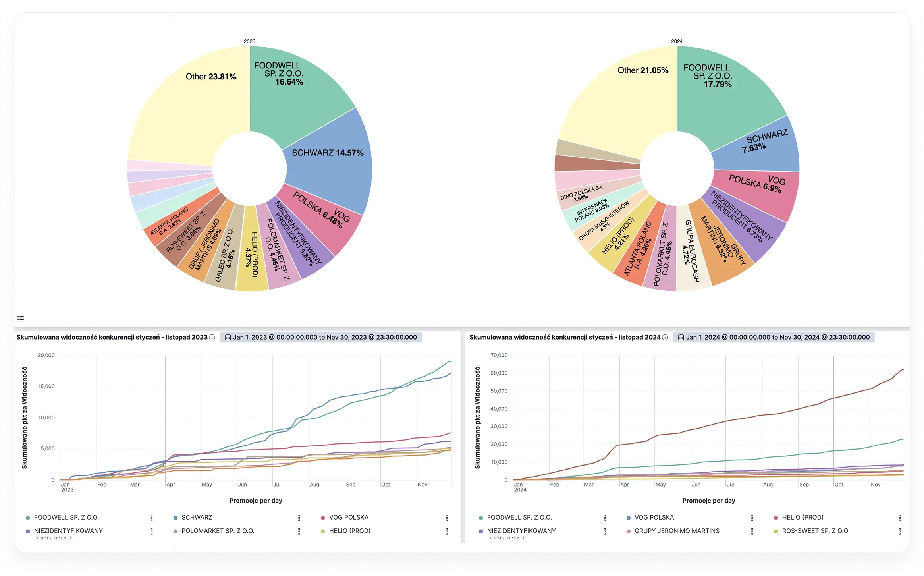This screenshot has width=924, height=576.
Task: Open options for HELIO (PROD) in the 2023 legend
Action: 447,531
